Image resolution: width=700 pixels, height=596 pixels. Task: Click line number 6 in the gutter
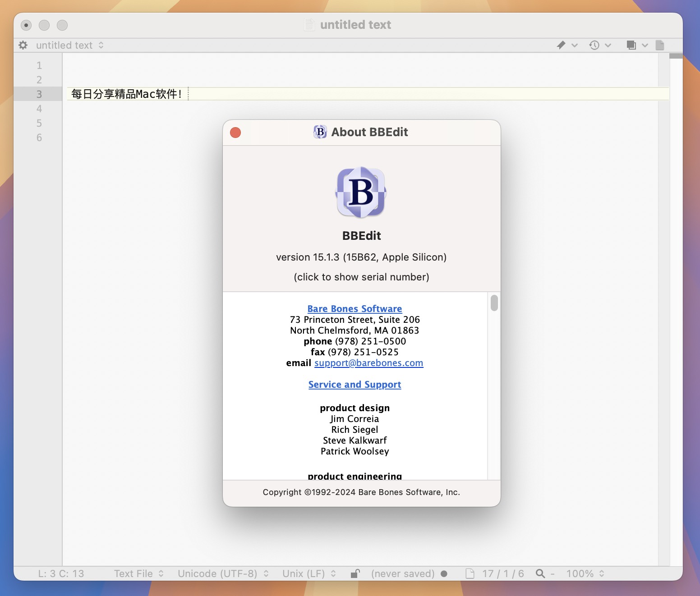(39, 138)
